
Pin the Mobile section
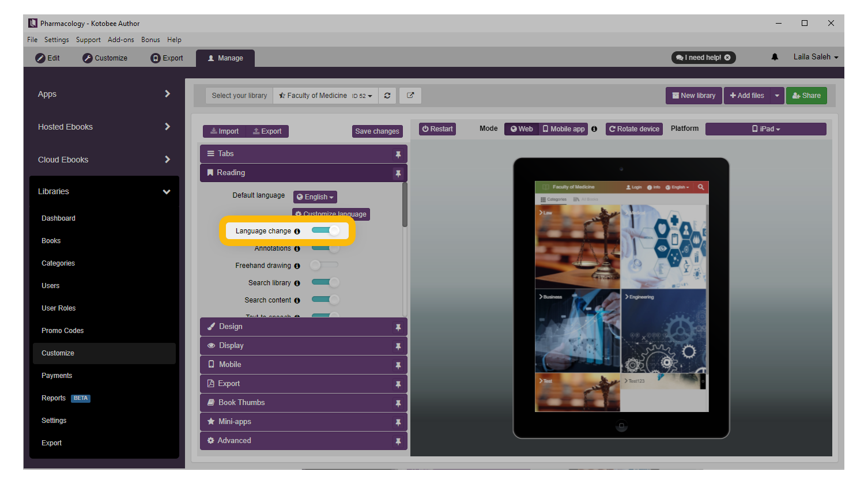pos(398,365)
